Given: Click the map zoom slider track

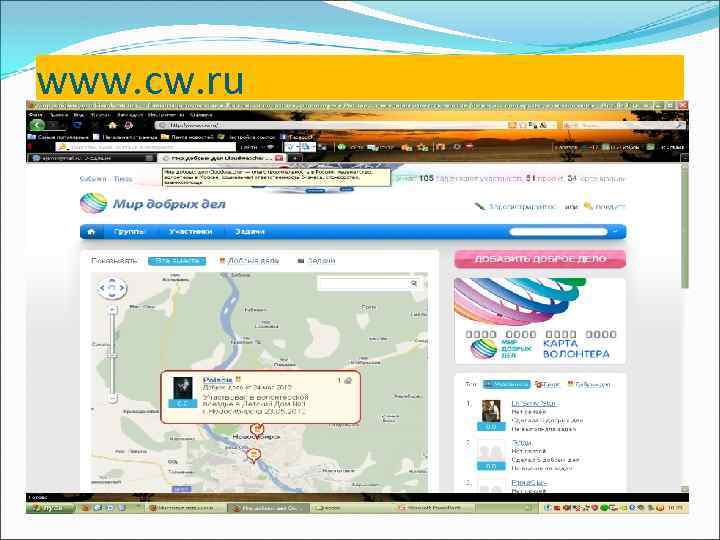Looking at the screenshot, I should coord(112,354).
